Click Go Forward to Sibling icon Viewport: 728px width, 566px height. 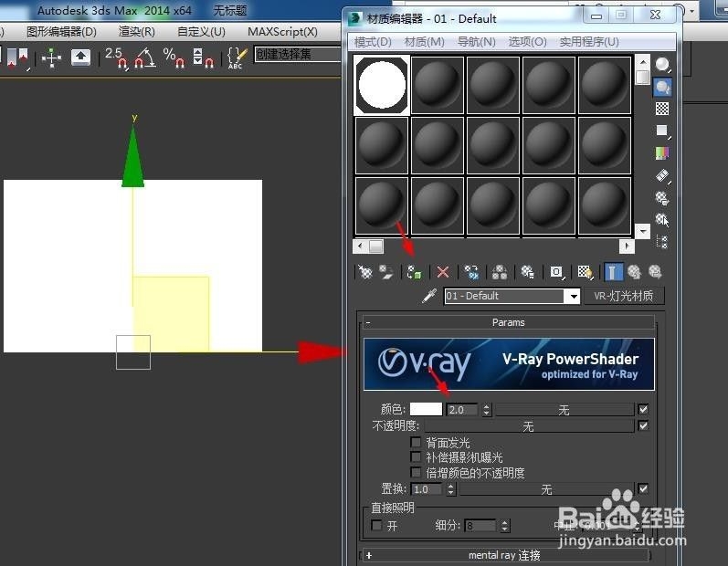(x=655, y=272)
